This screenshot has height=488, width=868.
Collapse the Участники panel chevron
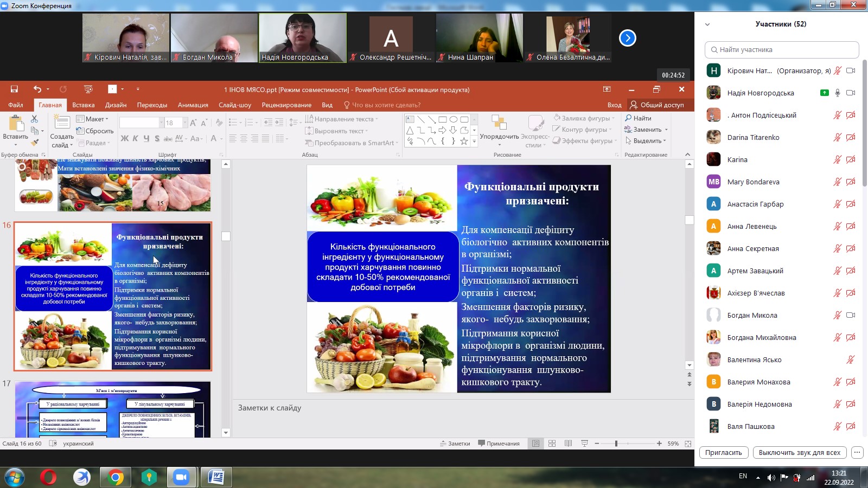tap(707, 24)
